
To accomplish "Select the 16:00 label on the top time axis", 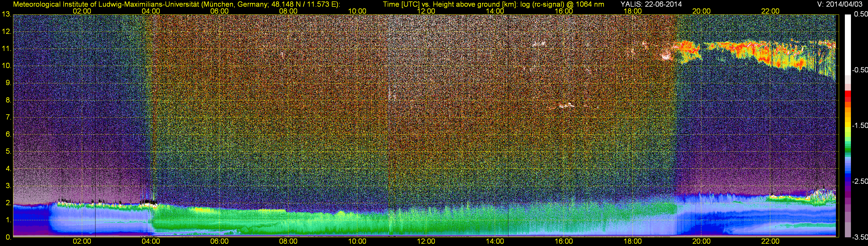I will (564, 11).
